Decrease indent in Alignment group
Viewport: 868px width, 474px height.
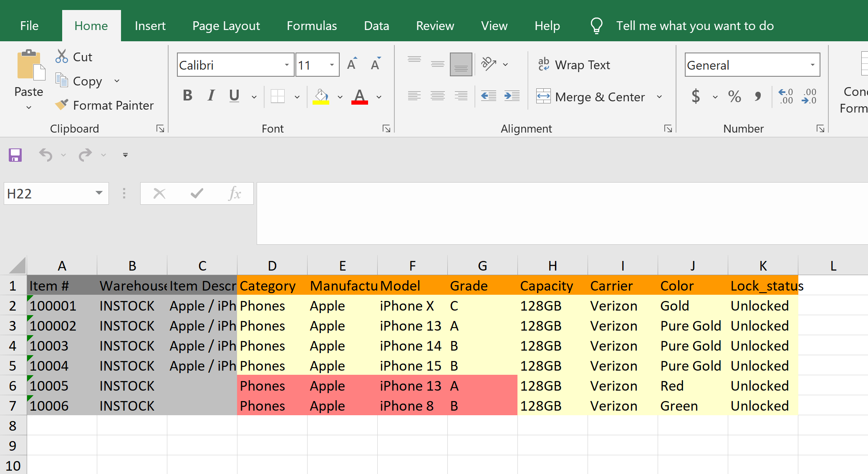[489, 96]
